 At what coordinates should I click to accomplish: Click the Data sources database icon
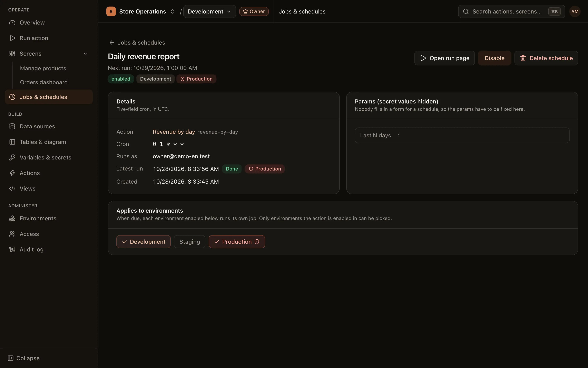(12, 126)
